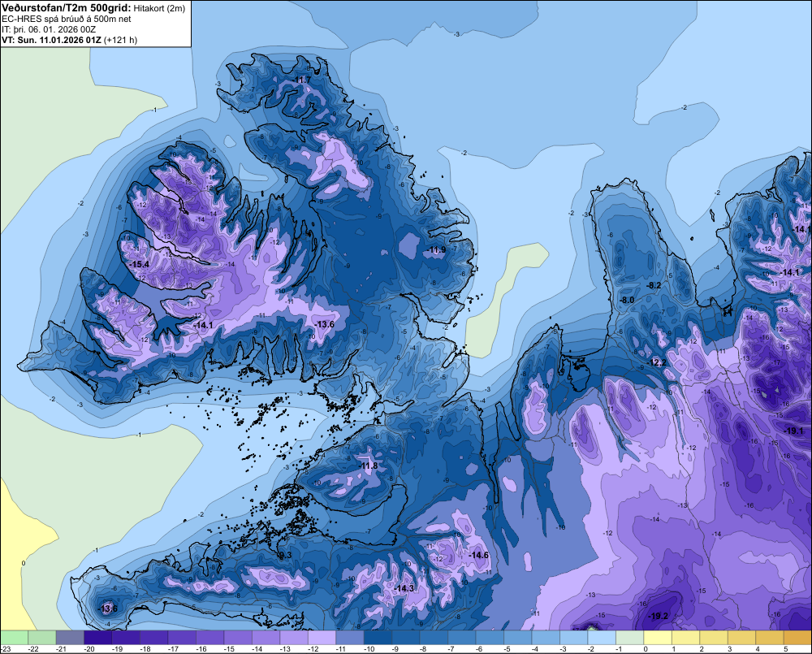Click the pale yellow legend swatch starting at 0
This screenshot has width=812, height=654.
pos(657,637)
